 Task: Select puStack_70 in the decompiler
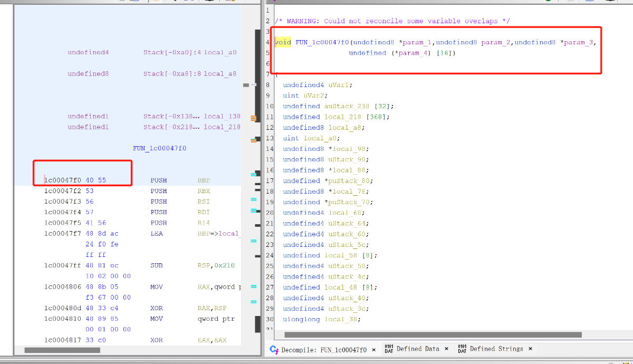click(x=351, y=202)
